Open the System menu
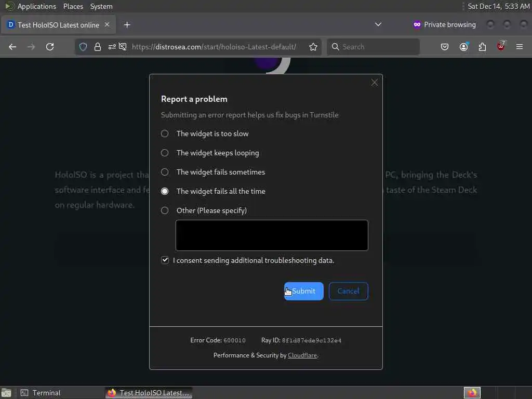The height and width of the screenshot is (399, 532). click(x=101, y=6)
